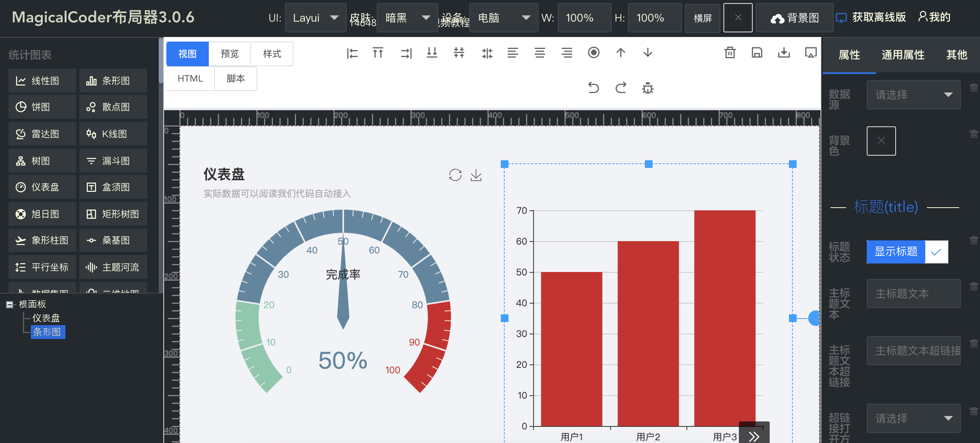
Task: Click the align left edges icon
Action: 352,53
